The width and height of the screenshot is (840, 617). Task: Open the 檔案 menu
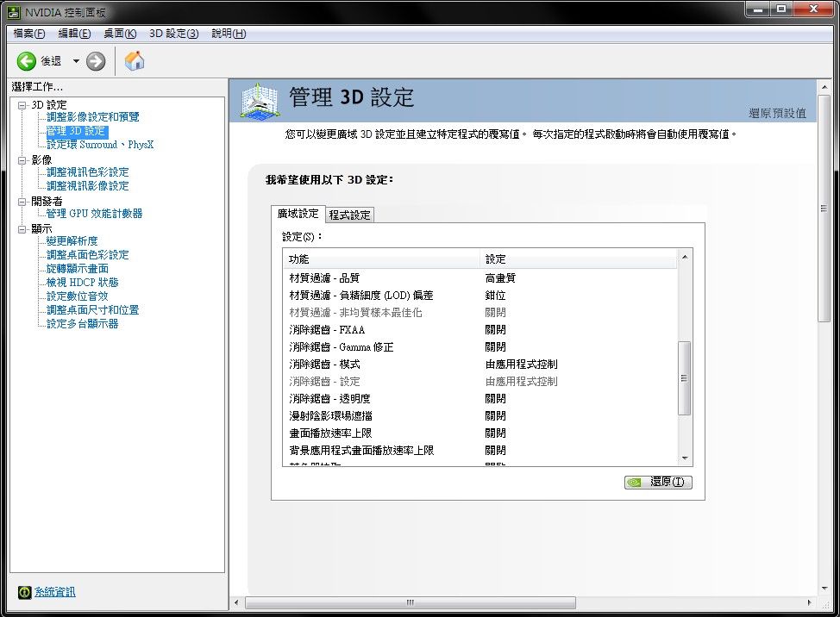(x=28, y=34)
